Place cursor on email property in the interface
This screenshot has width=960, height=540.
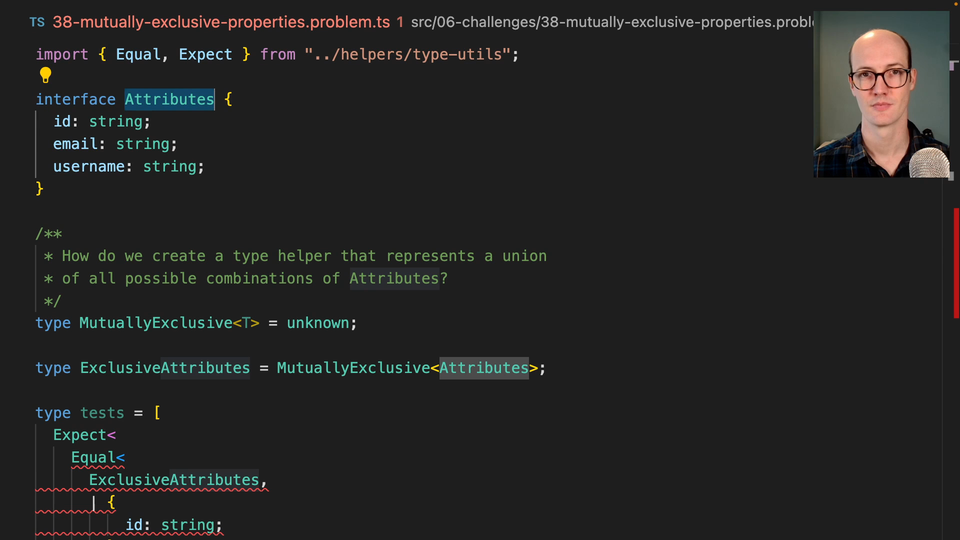(75, 144)
